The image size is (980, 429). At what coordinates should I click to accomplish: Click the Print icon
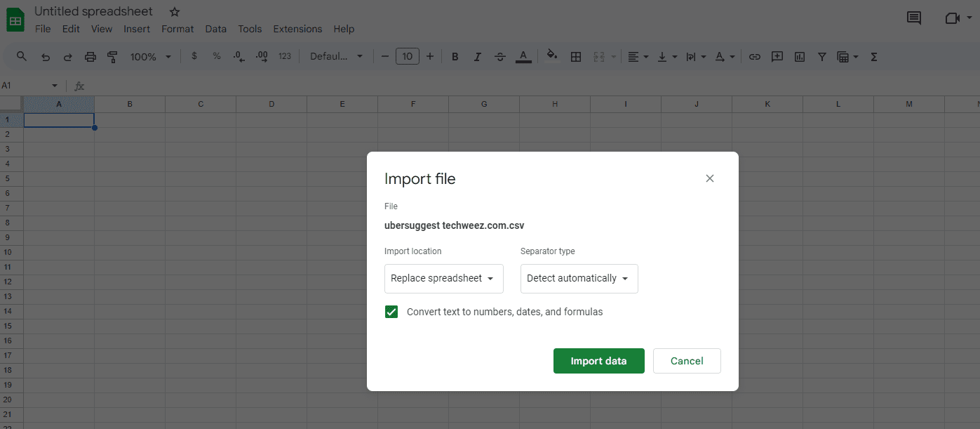[x=90, y=57]
